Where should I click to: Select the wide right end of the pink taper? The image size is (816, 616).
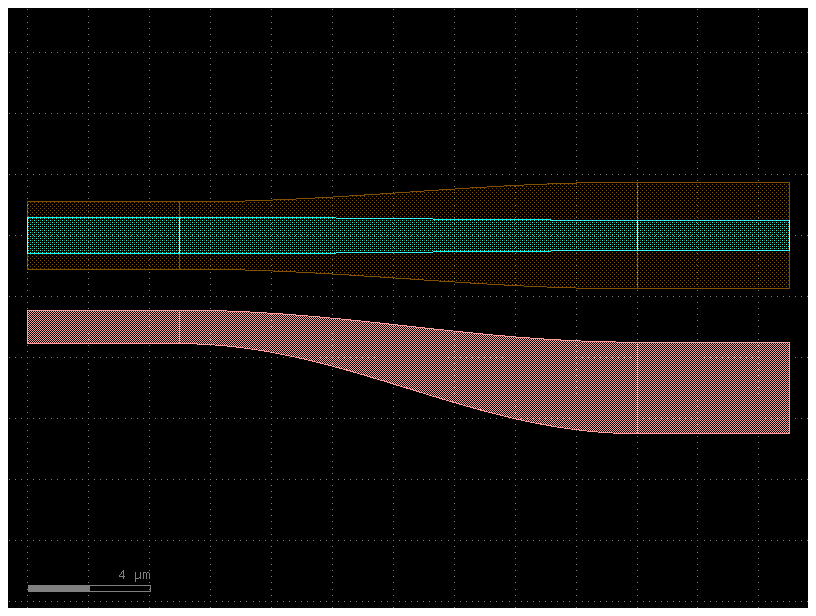tap(730, 390)
